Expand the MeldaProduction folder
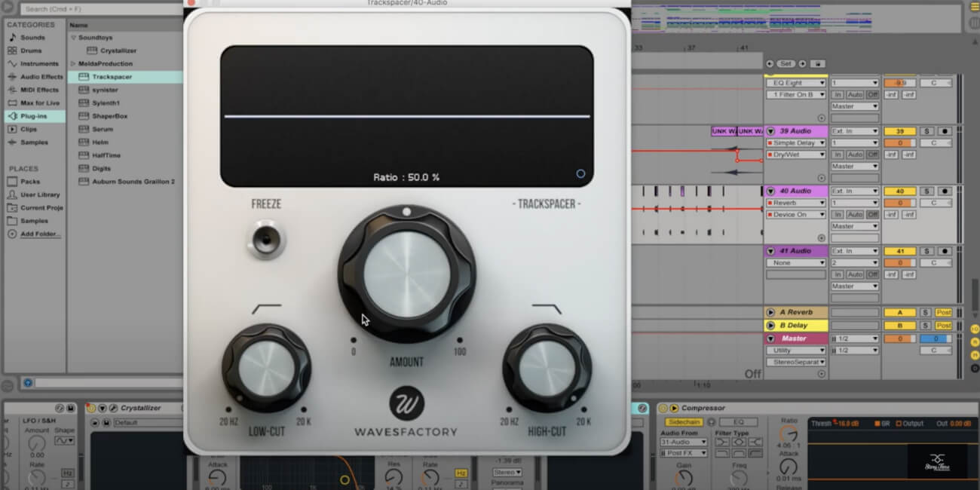 click(73, 64)
